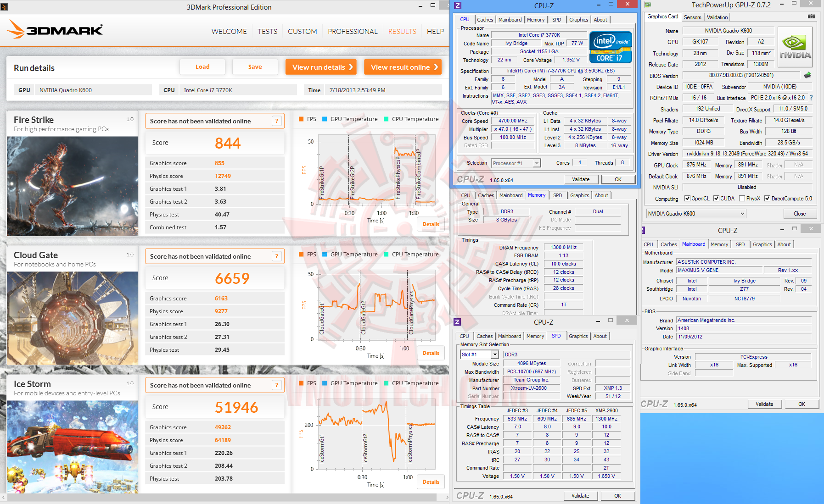Click the Ice Storm preview image
The height and width of the screenshot is (504, 824).
tap(73, 447)
